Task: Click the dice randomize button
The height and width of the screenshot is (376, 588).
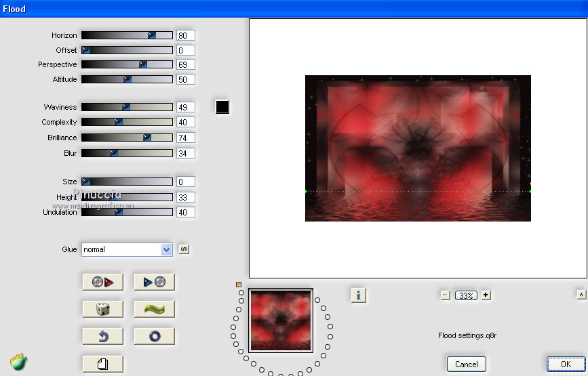Action: pyautogui.click(x=103, y=309)
